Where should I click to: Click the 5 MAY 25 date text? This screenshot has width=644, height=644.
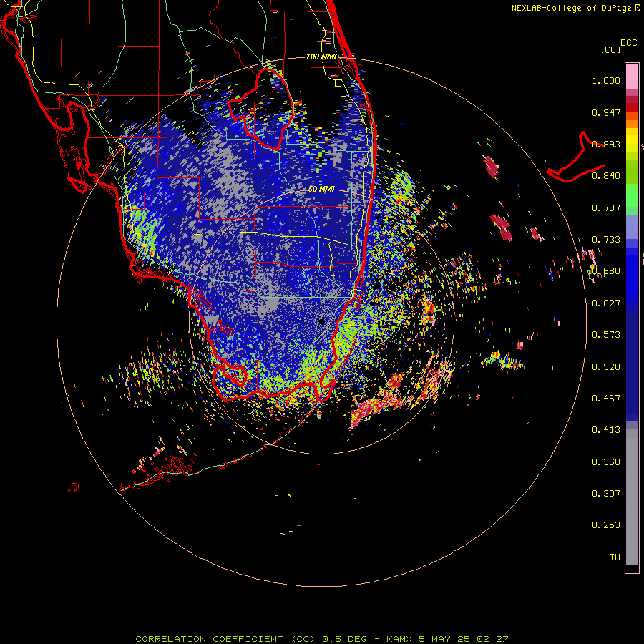(x=444, y=639)
